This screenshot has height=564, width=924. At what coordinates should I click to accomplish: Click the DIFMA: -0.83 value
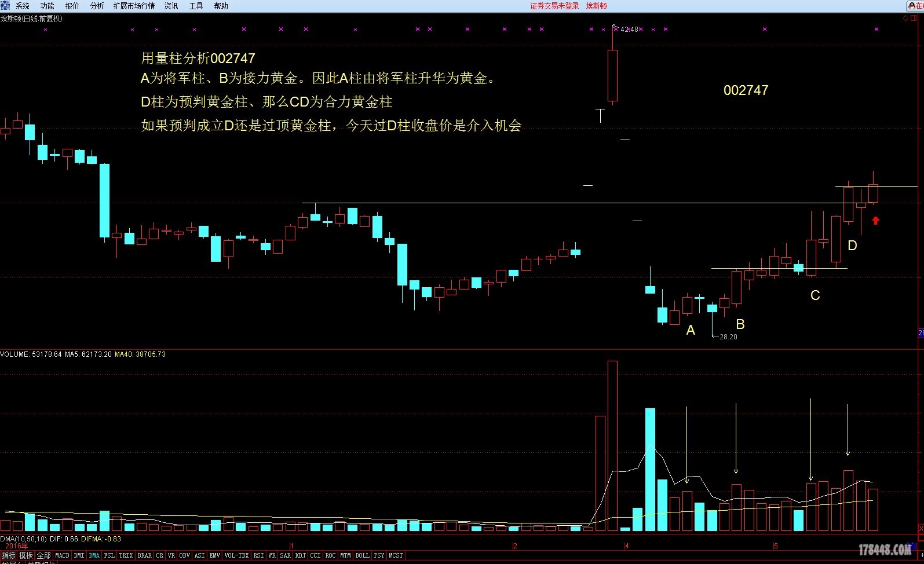[101, 539]
